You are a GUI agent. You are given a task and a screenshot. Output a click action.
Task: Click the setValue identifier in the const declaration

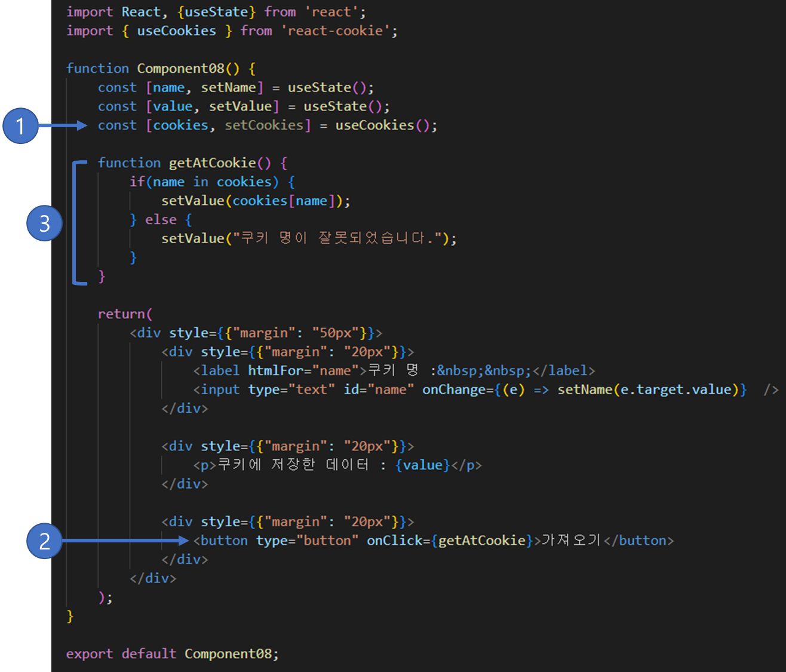240,106
